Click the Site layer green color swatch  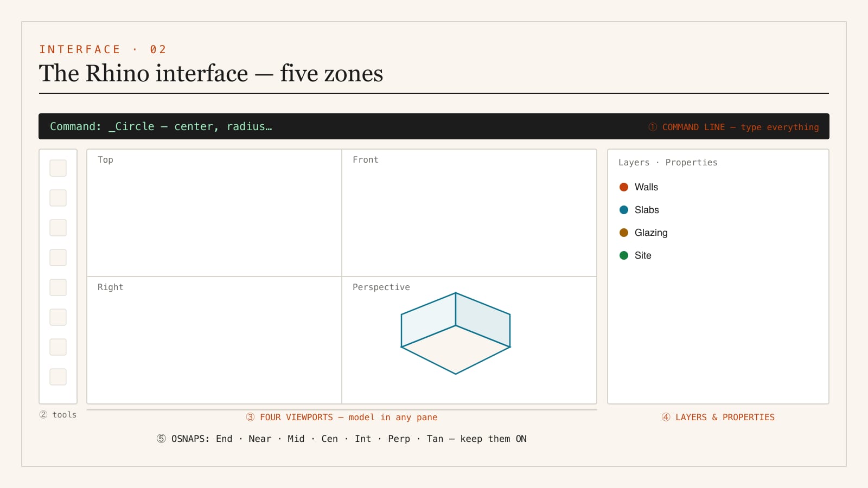(624, 255)
